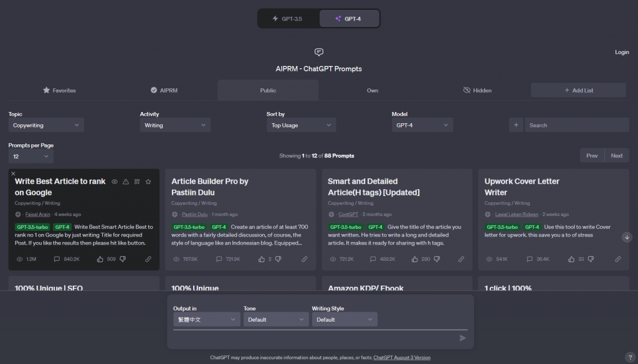Open the AIPRM verified tab
The height and width of the screenshot is (364, 638).
coord(164,90)
